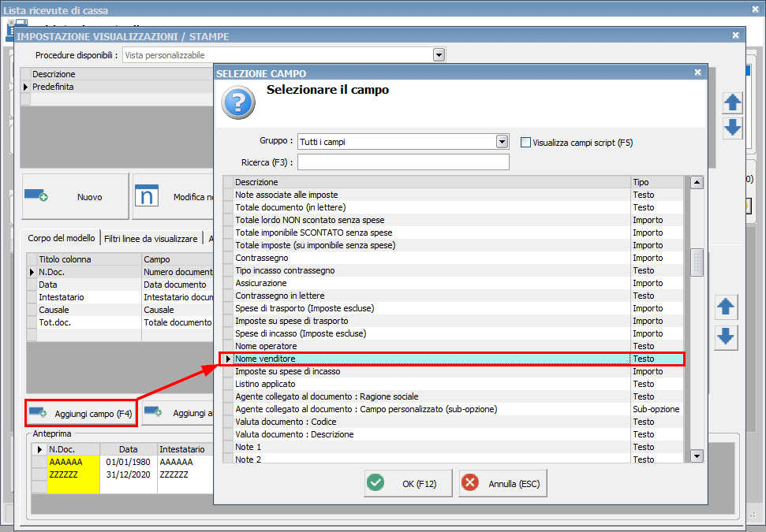Image resolution: width=766 pixels, height=532 pixels.
Task: Select the Listino applicato row
Action: click(x=453, y=384)
